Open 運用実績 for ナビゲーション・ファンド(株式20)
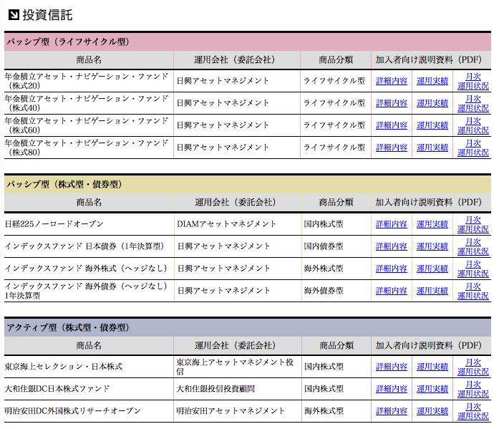504x429 pixels. point(432,81)
